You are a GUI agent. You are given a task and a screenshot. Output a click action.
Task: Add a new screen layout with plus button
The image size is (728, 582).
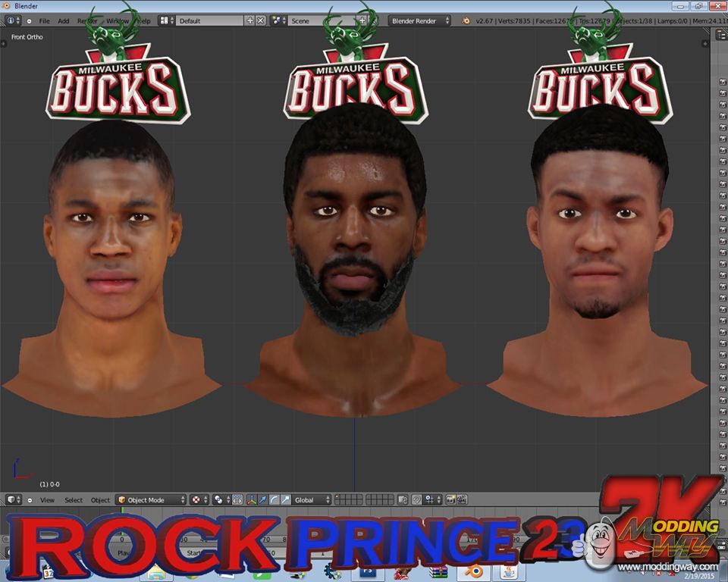(249, 20)
